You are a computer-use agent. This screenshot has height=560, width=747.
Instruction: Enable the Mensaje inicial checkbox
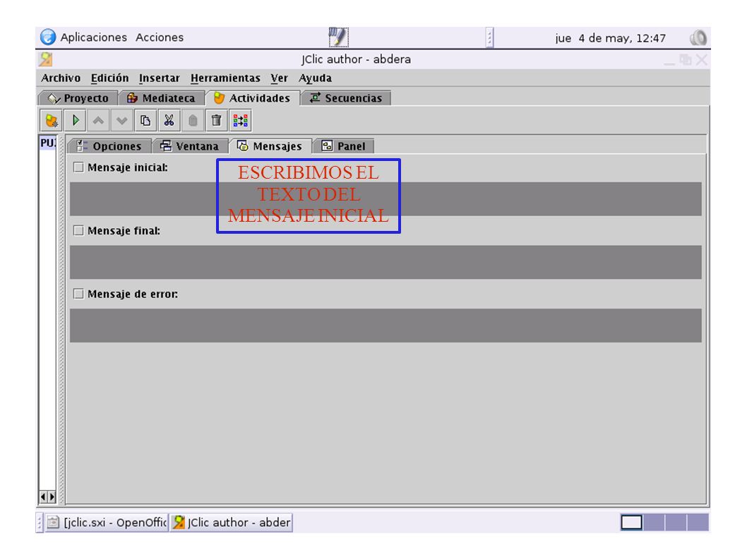78,167
